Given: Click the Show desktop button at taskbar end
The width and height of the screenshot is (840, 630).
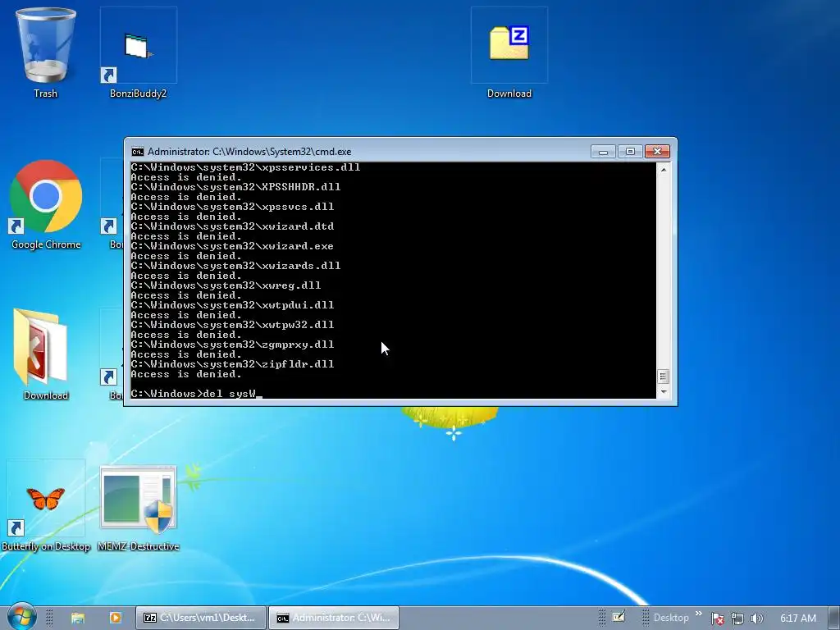Looking at the screenshot, I should coord(834,618).
